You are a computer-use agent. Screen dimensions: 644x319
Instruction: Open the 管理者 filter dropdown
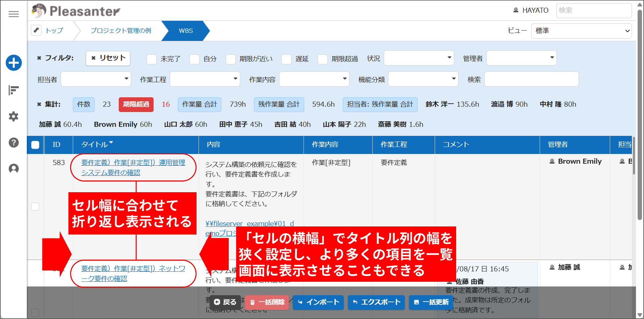(522, 58)
